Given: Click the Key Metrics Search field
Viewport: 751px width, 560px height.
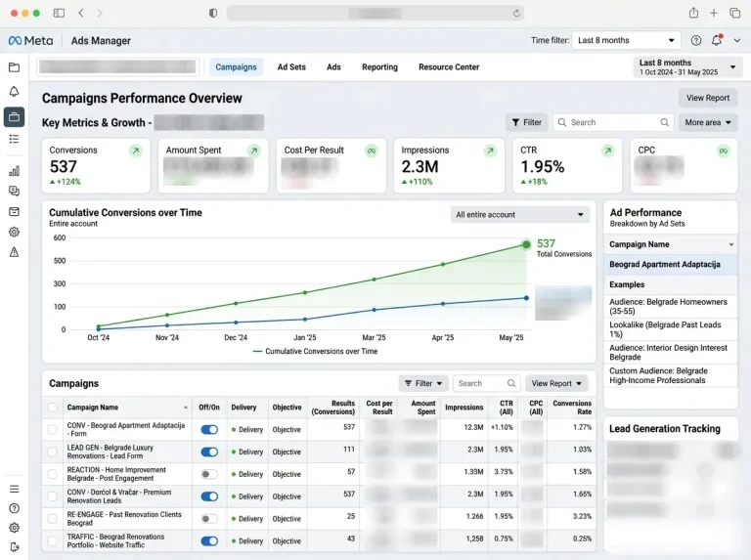Looking at the screenshot, I should 613,122.
